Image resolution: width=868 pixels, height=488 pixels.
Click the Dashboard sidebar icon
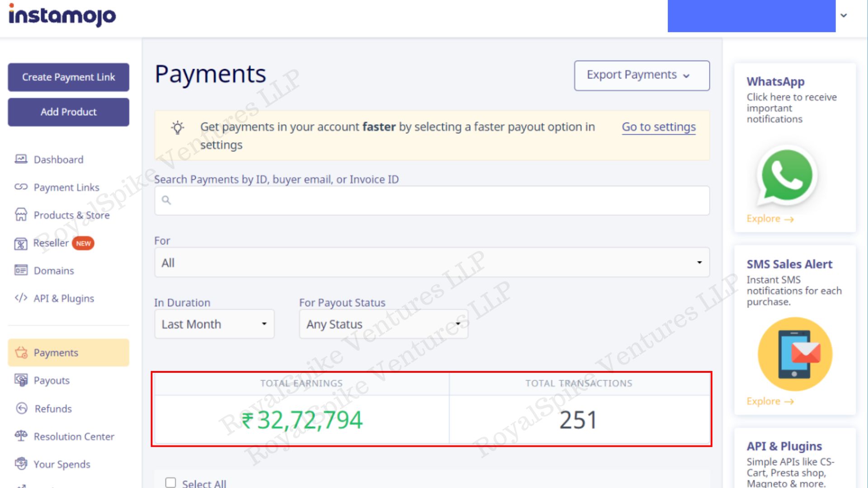[21, 159]
